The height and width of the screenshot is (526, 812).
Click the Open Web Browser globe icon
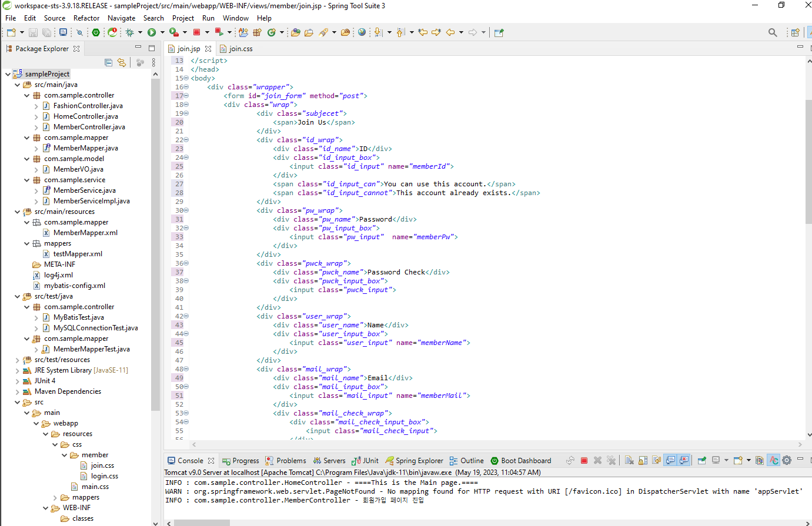click(x=362, y=32)
